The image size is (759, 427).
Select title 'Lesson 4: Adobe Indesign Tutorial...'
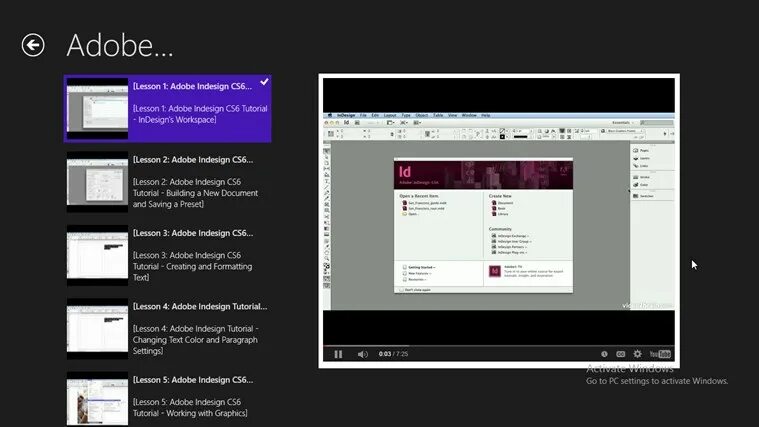pos(200,306)
